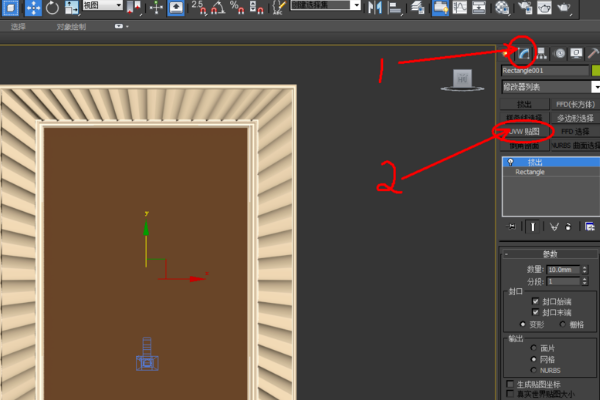Click the Align tool icon
The height and width of the screenshot is (400, 600).
394,7
